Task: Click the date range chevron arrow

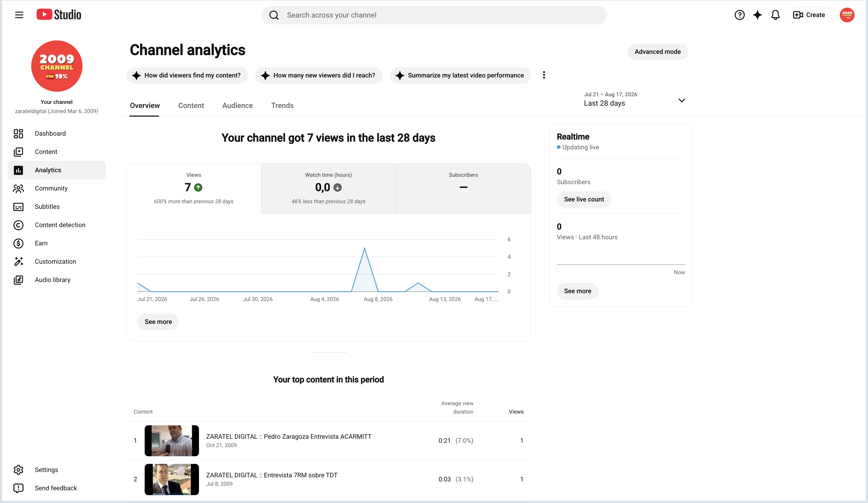Action: 681,100
